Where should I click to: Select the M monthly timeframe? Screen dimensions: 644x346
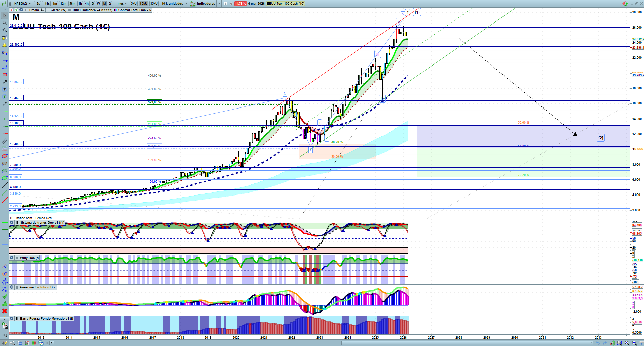pos(104,4)
